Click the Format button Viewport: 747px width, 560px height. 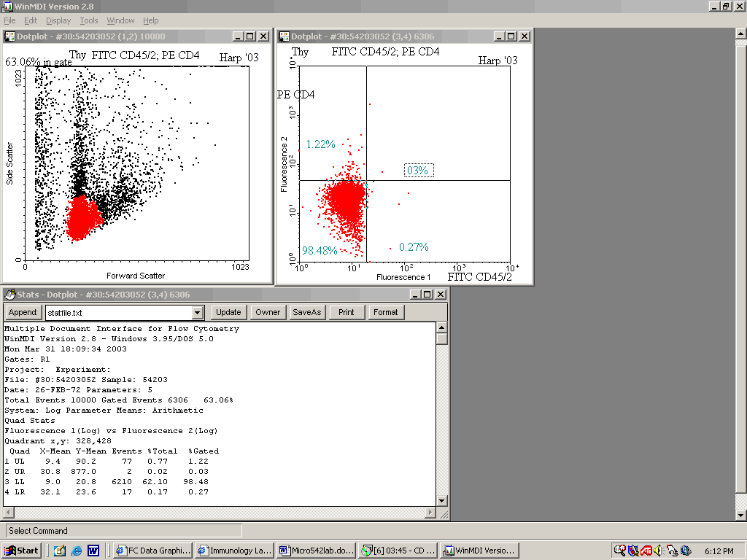[x=385, y=312]
